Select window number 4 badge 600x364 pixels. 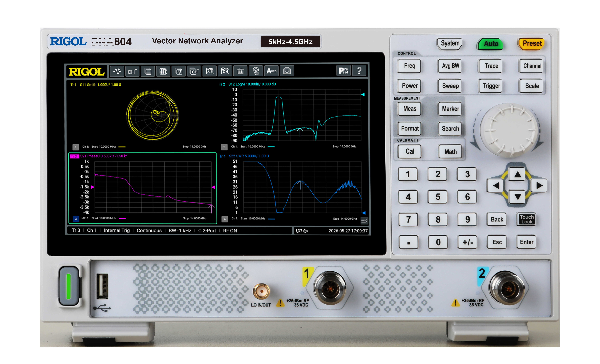pyautogui.click(x=224, y=219)
